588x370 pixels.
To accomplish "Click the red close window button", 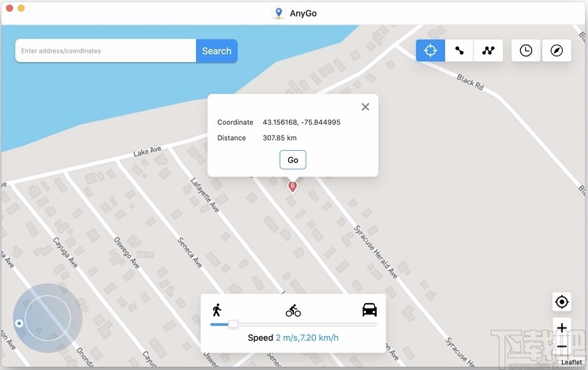I will tap(10, 8).
